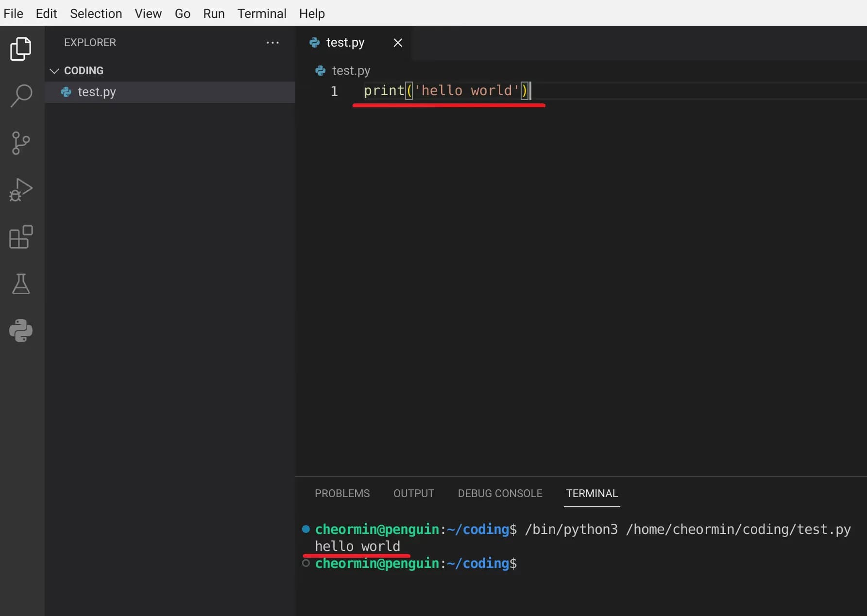Open the Views and More Actions menu
Image resolution: width=867 pixels, height=616 pixels.
click(x=272, y=43)
